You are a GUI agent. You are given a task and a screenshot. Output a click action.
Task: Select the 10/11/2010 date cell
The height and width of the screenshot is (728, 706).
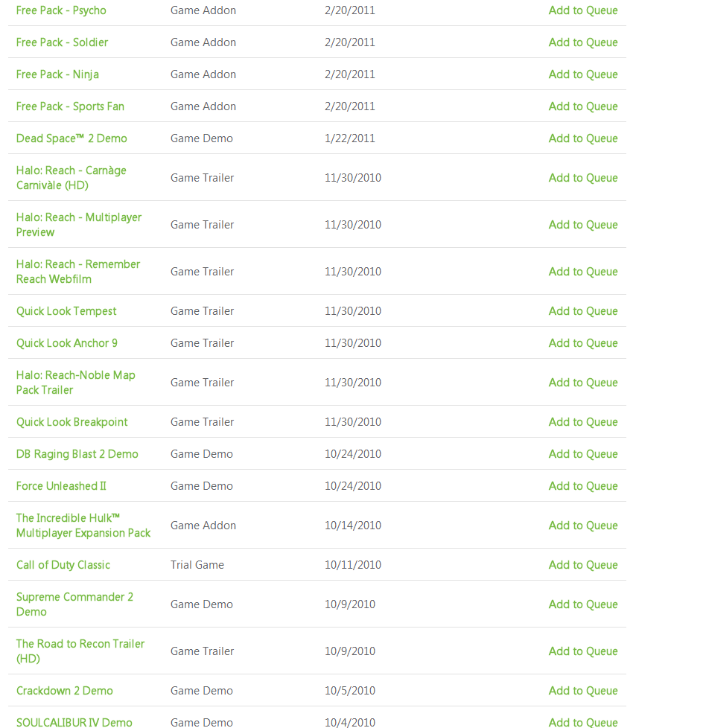(353, 565)
